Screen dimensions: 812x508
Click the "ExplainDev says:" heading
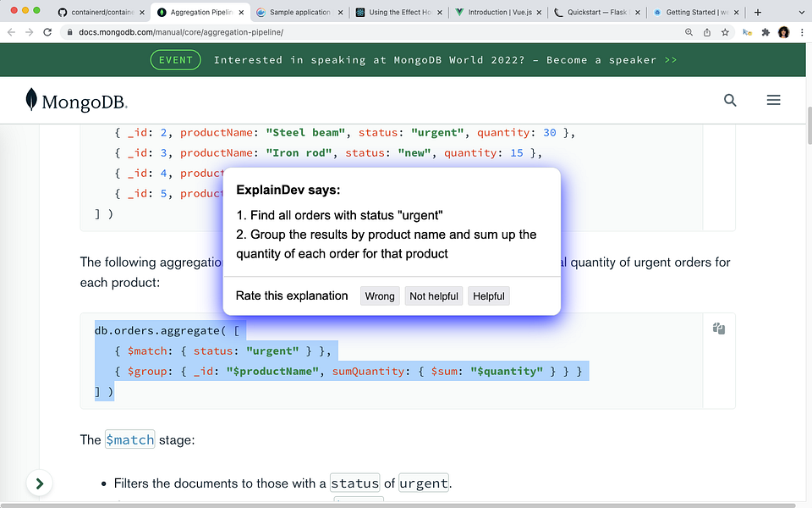click(288, 190)
